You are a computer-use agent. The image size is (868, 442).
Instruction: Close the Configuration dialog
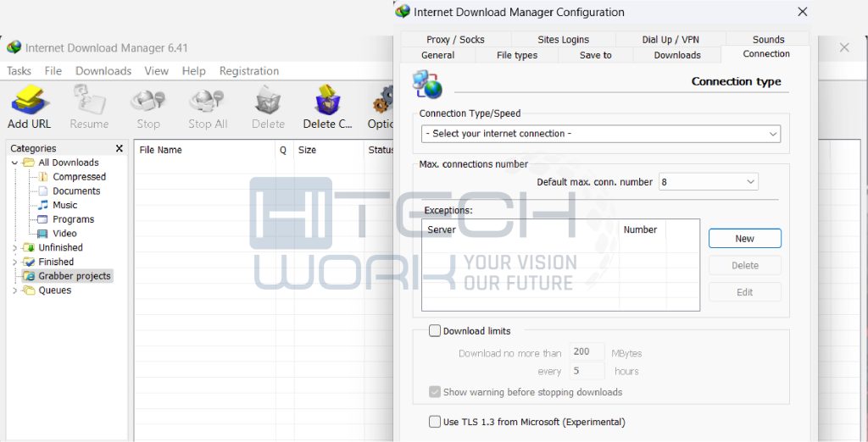(x=802, y=12)
